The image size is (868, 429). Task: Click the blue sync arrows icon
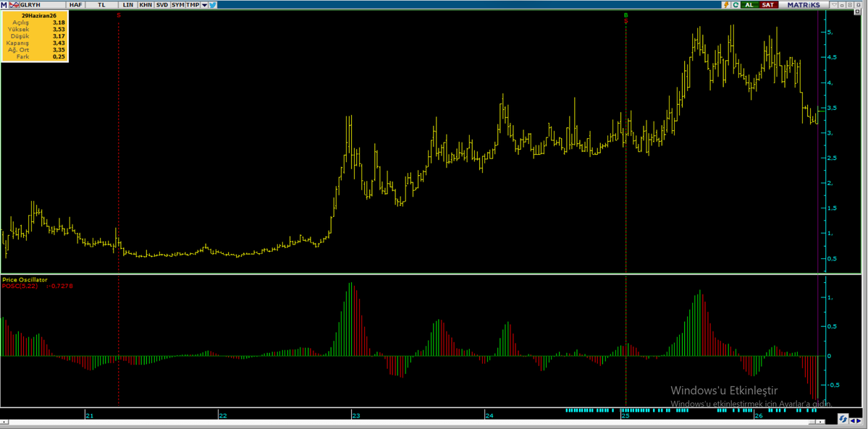(x=843, y=418)
